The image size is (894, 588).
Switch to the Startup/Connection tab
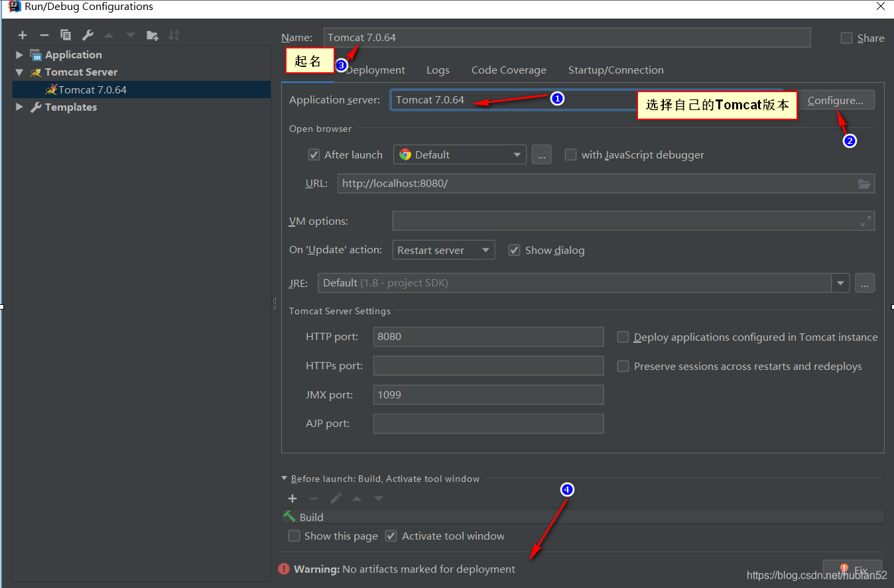click(615, 70)
